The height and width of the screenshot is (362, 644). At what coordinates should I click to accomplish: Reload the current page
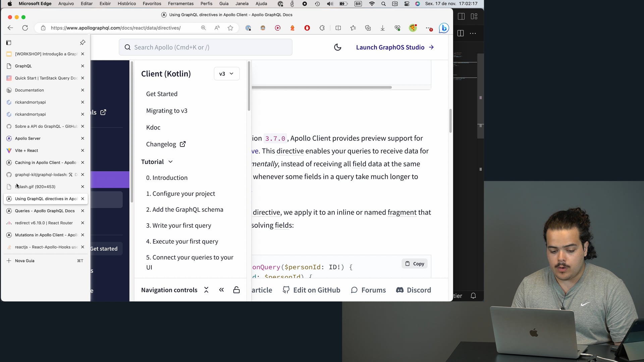(x=25, y=28)
